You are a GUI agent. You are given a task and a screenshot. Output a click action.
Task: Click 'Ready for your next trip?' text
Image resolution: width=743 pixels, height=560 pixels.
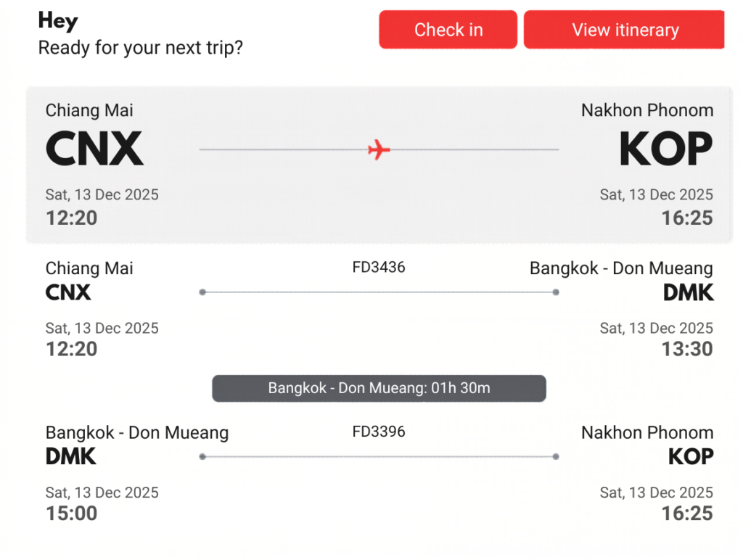pos(141,49)
